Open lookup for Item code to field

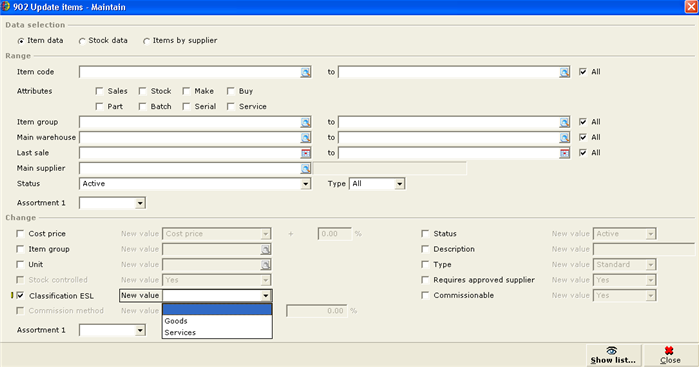click(x=564, y=72)
